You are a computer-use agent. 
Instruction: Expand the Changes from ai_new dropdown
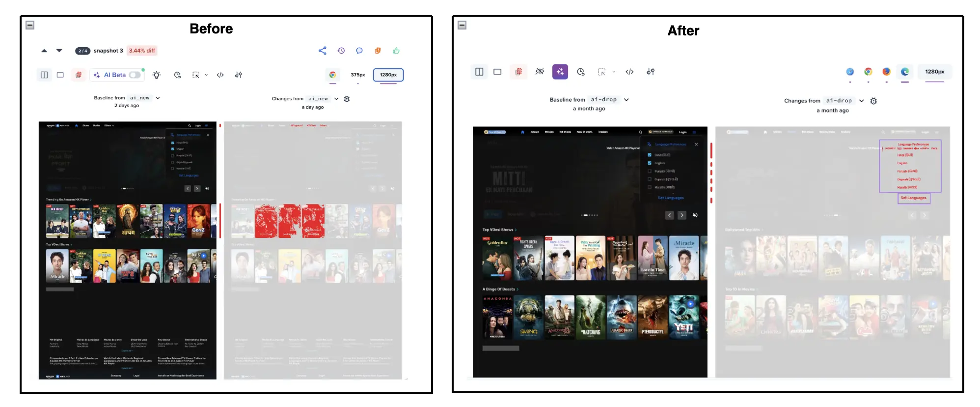point(336,99)
